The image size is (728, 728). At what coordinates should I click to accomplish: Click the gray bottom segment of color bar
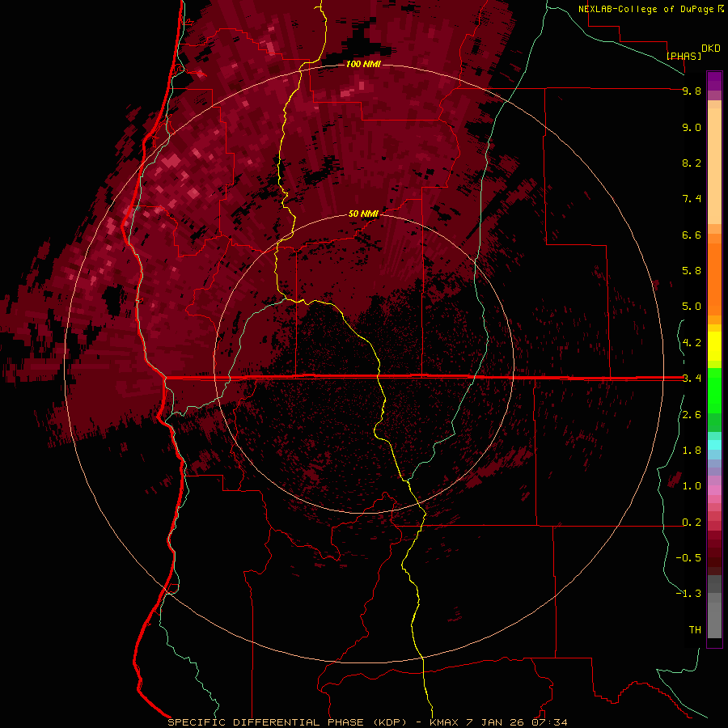(x=714, y=620)
